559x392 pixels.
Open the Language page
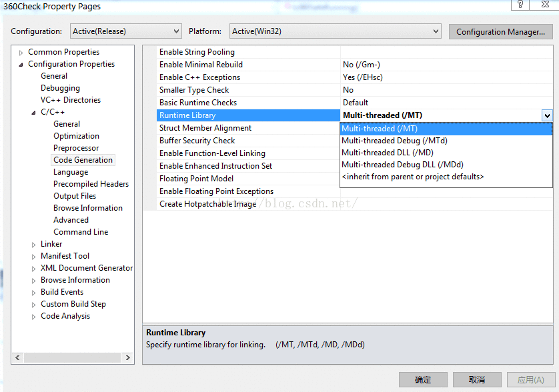[x=71, y=172]
